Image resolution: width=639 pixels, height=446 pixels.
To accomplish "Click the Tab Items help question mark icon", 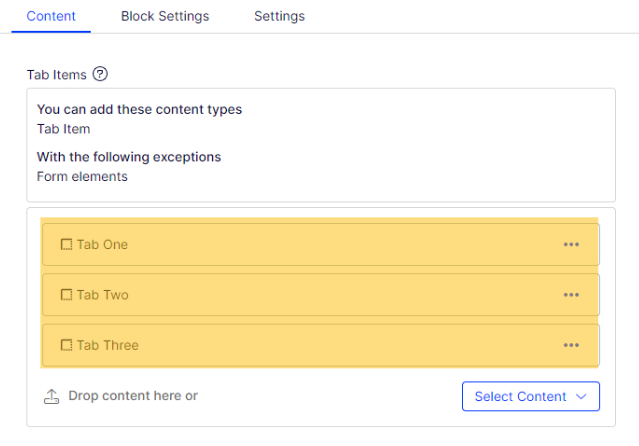I will coord(100,74).
